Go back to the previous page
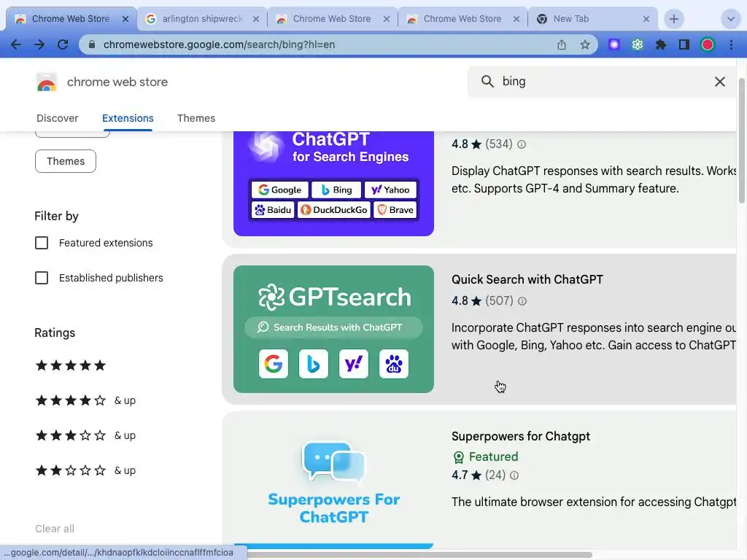This screenshot has width=747, height=560. (16, 44)
